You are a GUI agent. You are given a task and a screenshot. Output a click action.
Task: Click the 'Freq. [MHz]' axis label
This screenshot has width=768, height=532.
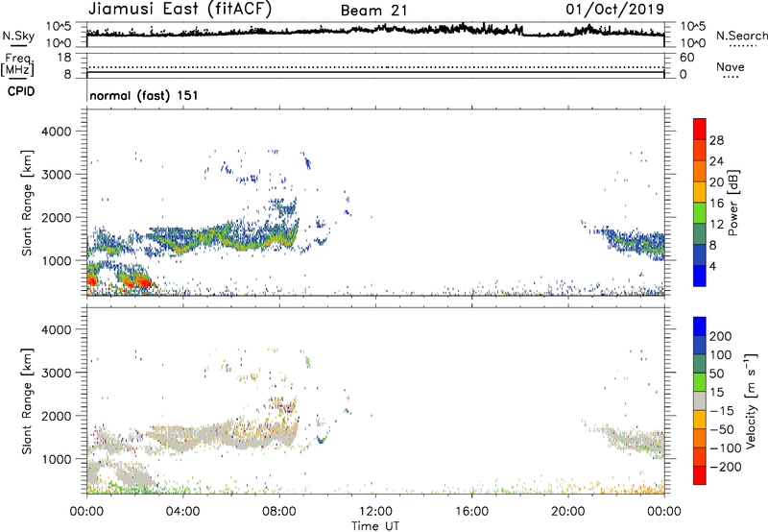coord(17,64)
